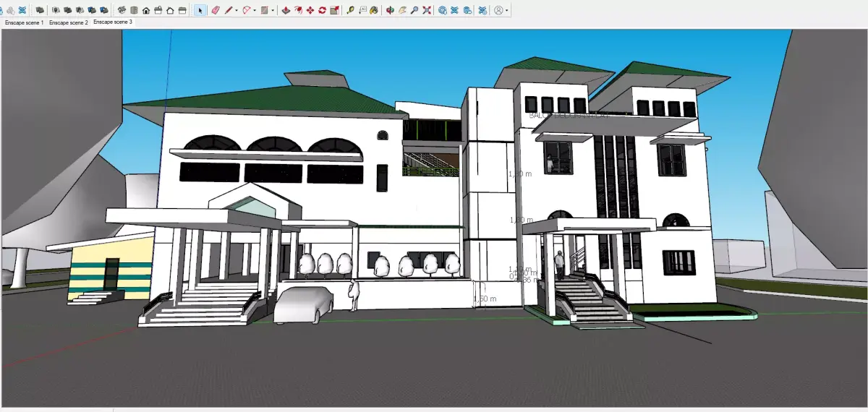This screenshot has height=412, width=868.
Task: Activate the Select arrow tool
Action: tap(200, 10)
